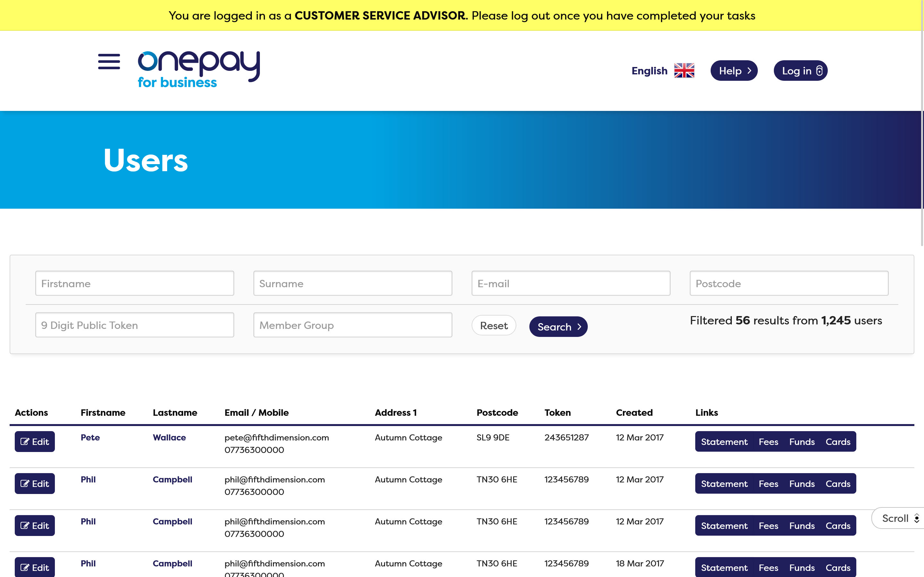Viewport: 924px width, 577px height.
Task: Open the hamburger navigation menu
Action: (109, 62)
